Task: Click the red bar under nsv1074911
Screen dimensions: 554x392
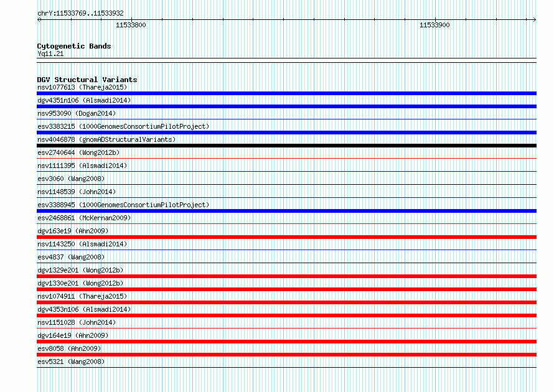Action: [x=286, y=302]
